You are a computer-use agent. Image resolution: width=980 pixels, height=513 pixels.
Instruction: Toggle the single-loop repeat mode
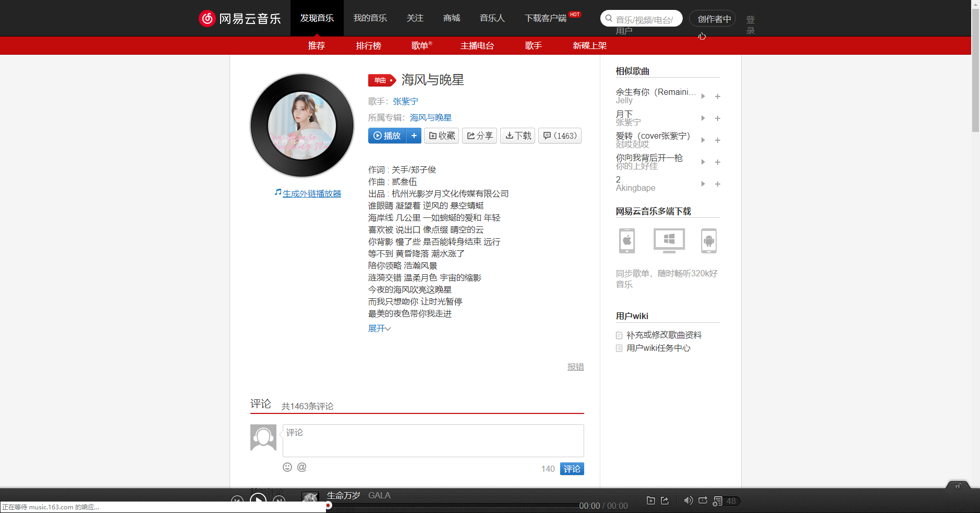tap(703, 500)
